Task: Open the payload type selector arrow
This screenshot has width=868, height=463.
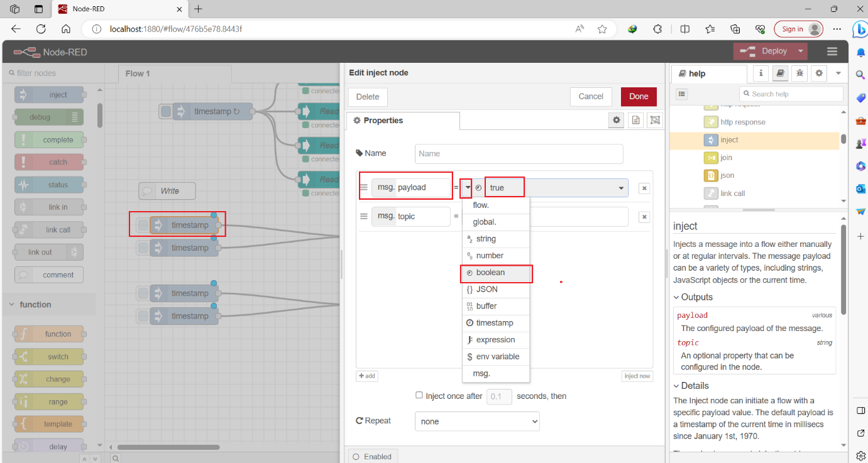Action: coord(468,188)
